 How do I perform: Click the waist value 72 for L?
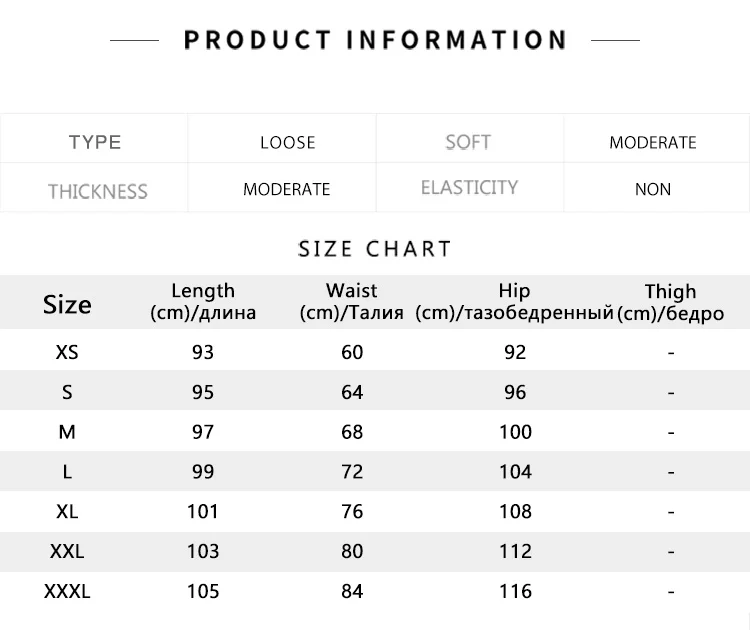pyautogui.click(x=352, y=472)
